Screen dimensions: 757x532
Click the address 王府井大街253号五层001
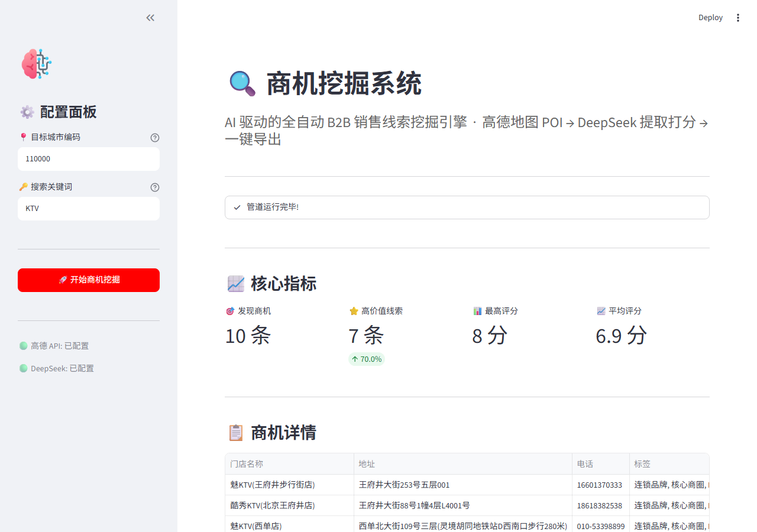pos(463,485)
